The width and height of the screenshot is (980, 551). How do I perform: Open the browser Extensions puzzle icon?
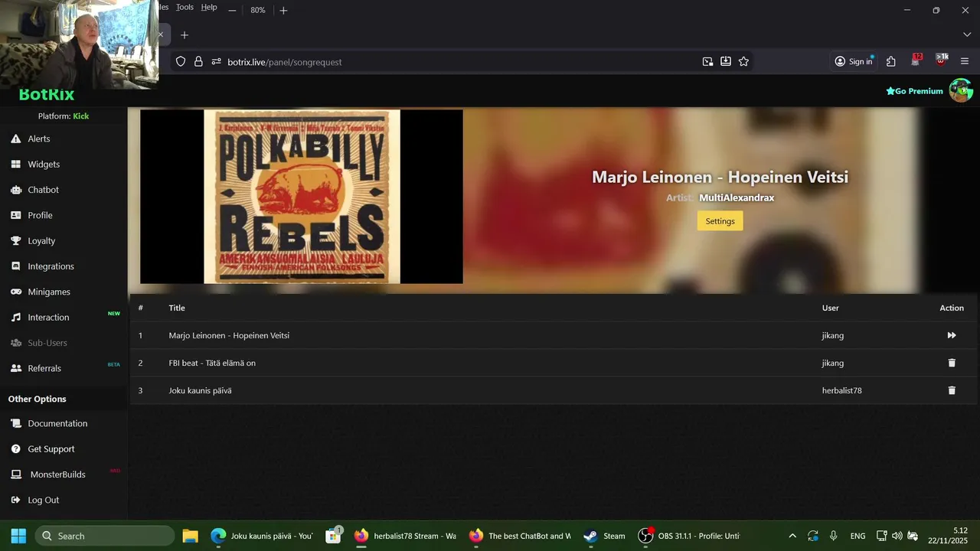(891, 61)
